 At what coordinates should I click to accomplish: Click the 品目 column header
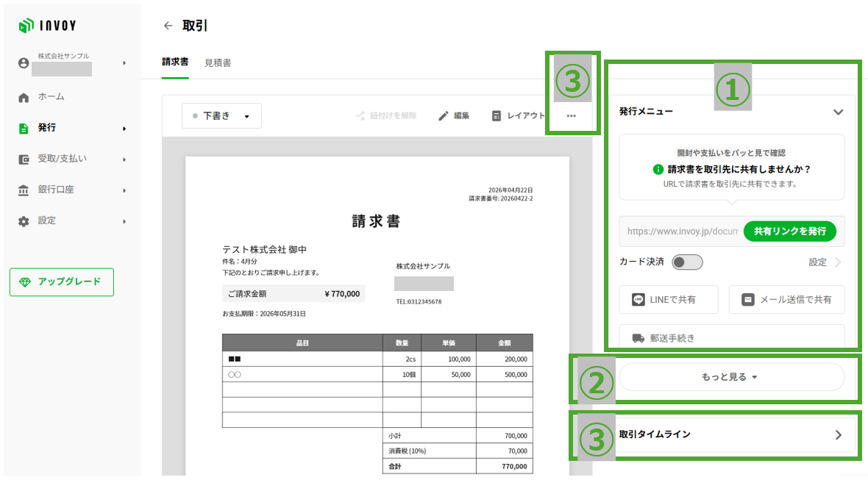tap(302, 343)
